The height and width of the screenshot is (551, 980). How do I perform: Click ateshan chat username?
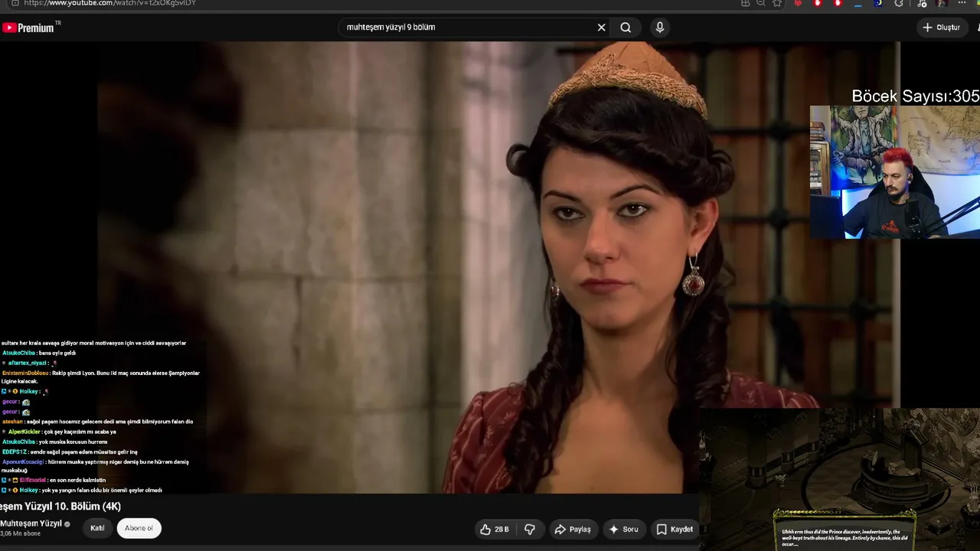click(12, 422)
